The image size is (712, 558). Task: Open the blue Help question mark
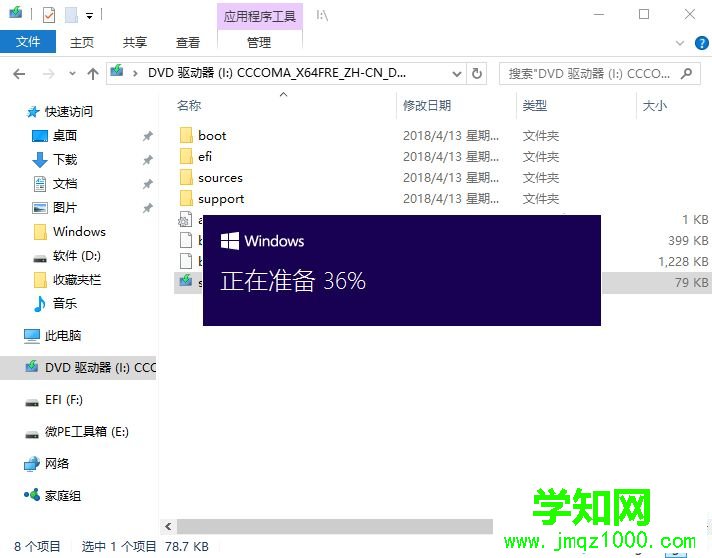click(x=702, y=43)
